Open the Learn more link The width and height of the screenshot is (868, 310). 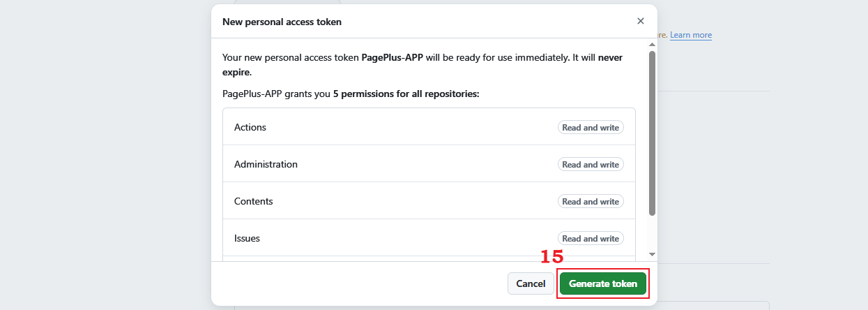tap(691, 35)
